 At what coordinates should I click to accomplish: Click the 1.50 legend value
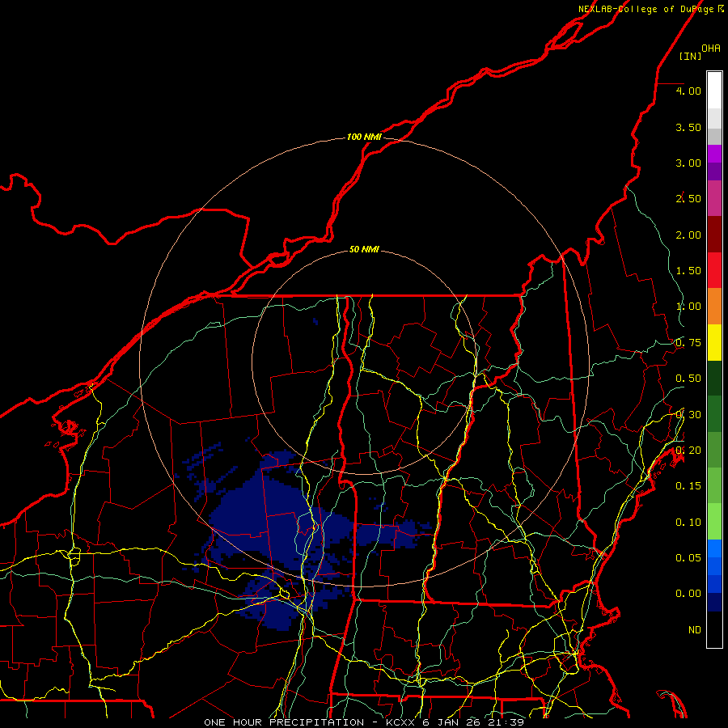point(688,271)
